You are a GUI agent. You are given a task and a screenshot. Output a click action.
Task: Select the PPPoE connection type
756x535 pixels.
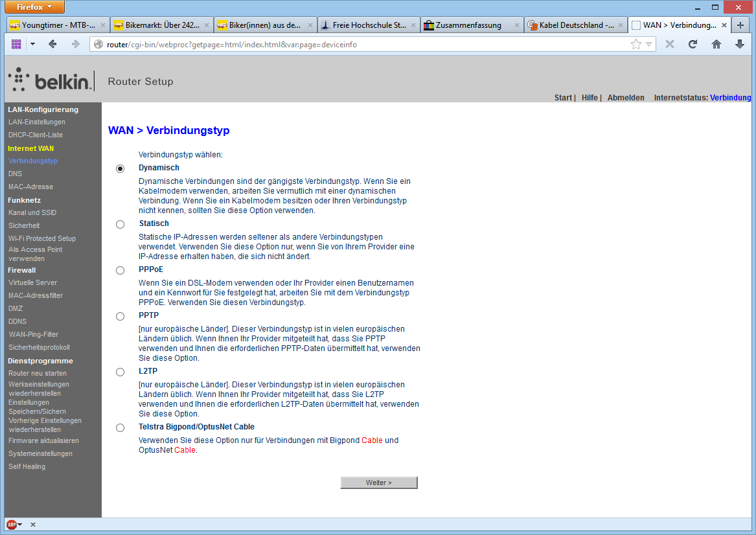click(120, 270)
